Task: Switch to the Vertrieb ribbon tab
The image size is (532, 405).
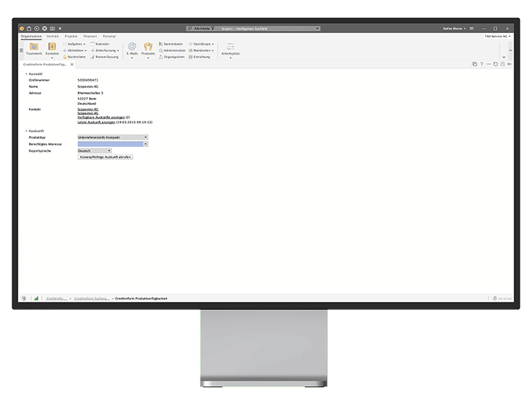Action: 52,36
